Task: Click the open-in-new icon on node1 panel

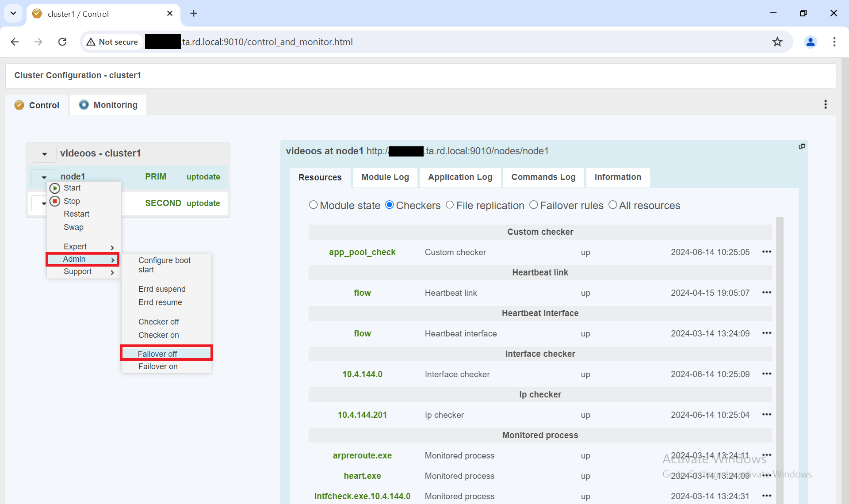Action: click(802, 146)
